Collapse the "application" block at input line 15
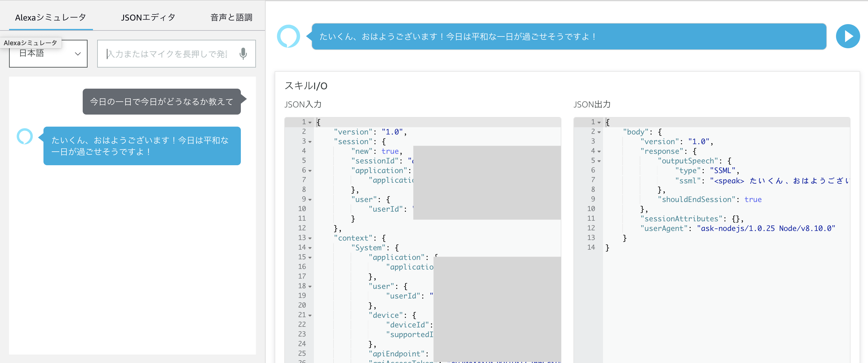 [x=310, y=257]
